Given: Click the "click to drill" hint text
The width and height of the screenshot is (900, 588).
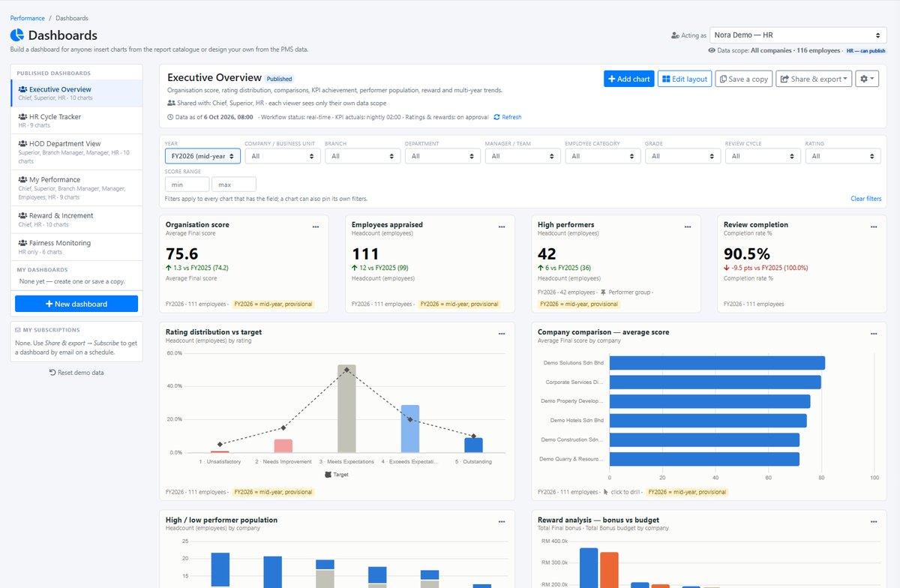Looking at the screenshot, I should 625,492.
